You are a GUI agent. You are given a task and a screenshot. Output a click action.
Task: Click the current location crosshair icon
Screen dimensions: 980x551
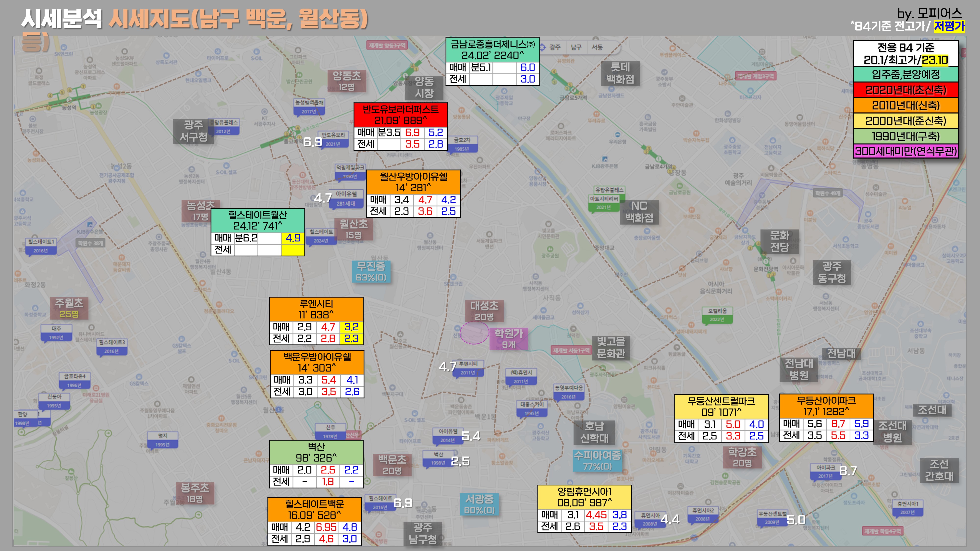pyautogui.click(x=542, y=47)
